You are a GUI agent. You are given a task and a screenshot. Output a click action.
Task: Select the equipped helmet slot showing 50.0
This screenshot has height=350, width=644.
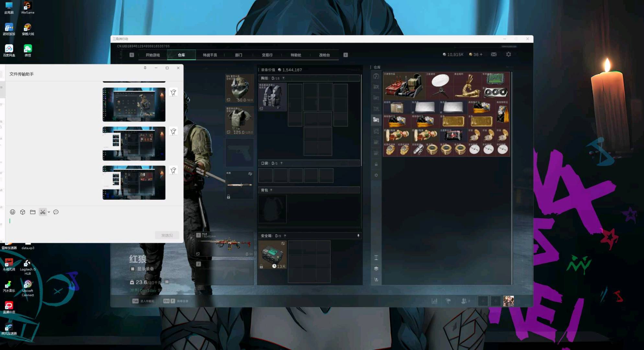coord(239,88)
